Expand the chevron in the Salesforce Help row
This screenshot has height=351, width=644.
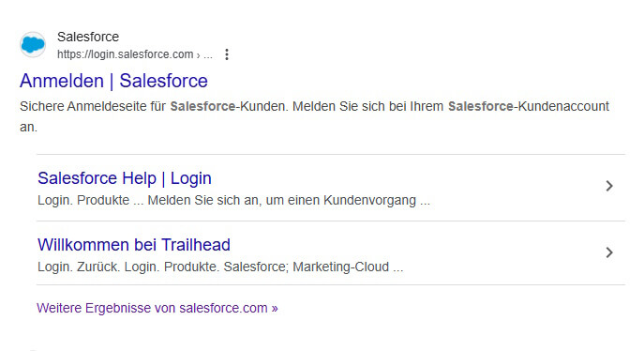point(609,186)
